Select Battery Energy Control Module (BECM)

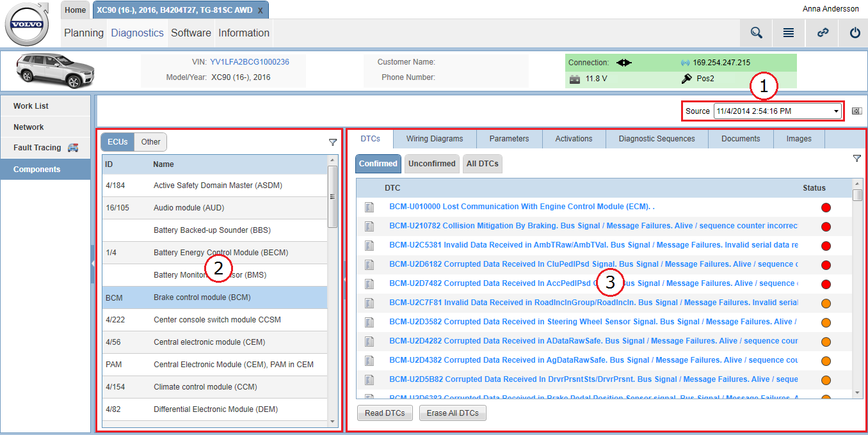click(x=214, y=253)
